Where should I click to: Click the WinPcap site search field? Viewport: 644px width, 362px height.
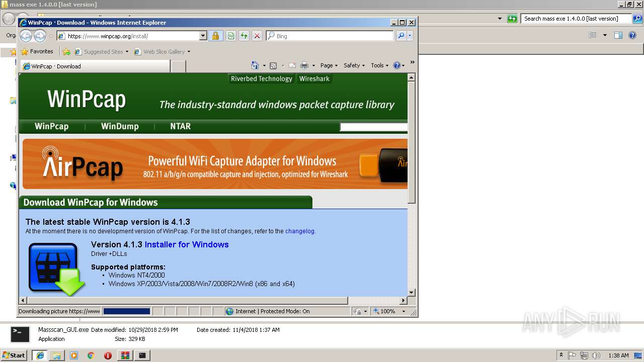pyautogui.click(x=374, y=127)
